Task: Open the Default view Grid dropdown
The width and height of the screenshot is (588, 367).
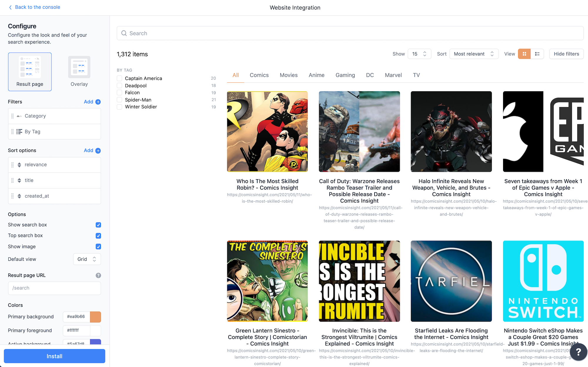Action: coord(87,259)
